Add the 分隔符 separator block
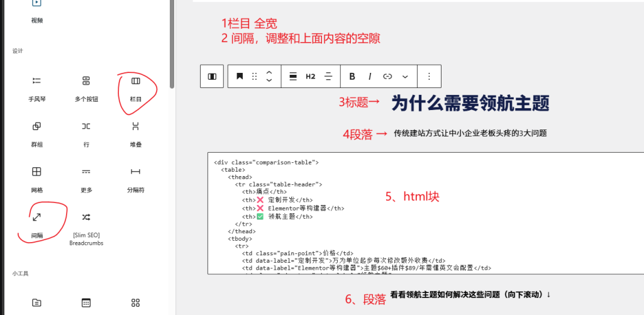 (x=135, y=178)
